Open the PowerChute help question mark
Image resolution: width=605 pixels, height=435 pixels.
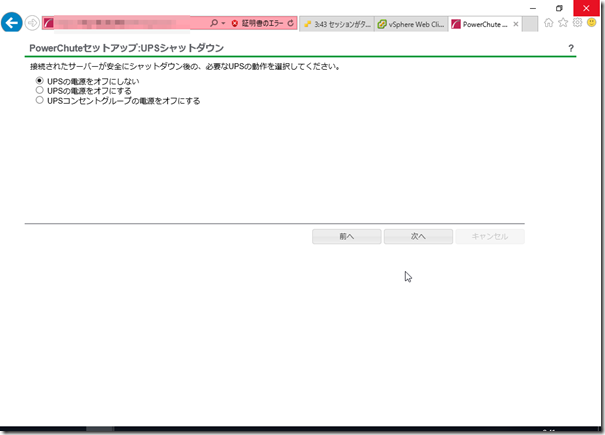pos(571,48)
